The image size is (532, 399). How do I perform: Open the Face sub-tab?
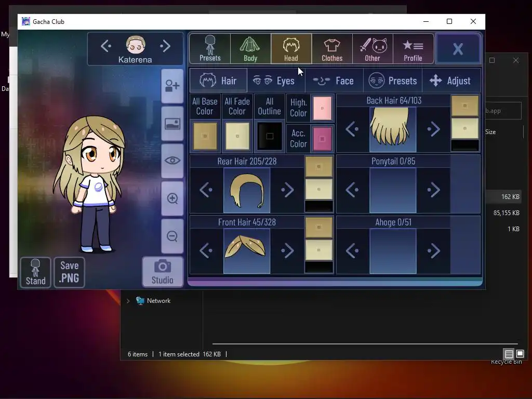pyautogui.click(x=334, y=81)
